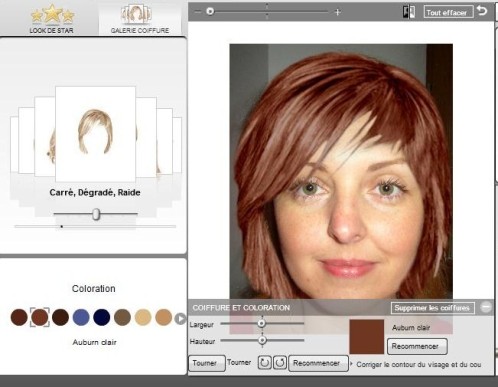Pick the ash brown color swatch

coord(122,317)
